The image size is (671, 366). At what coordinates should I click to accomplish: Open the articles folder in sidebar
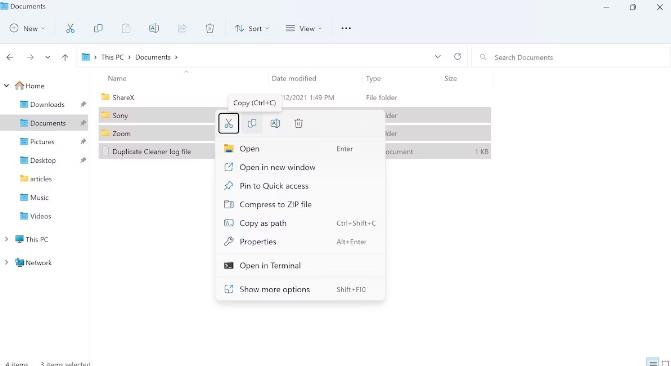click(41, 179)
